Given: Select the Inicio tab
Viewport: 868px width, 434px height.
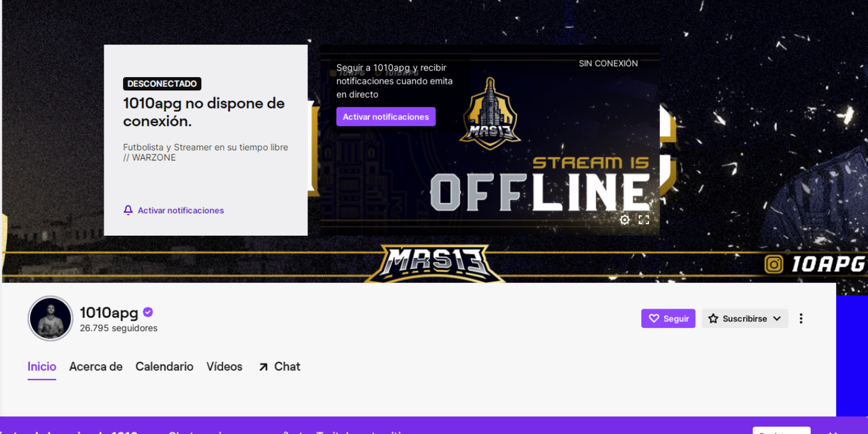Looking at the screenshot, I should point(42,366).
